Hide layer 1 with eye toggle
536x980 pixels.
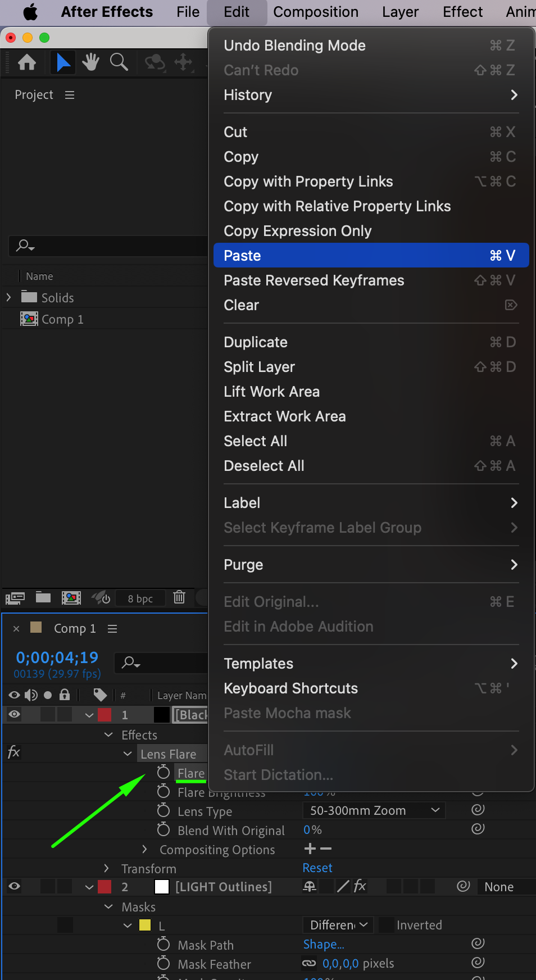15,714
